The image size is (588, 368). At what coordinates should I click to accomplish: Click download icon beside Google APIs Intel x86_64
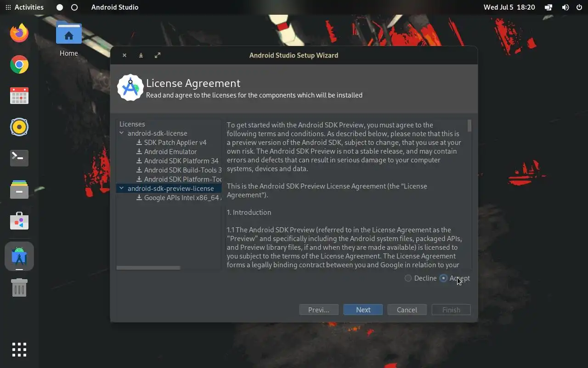(139, 198)
